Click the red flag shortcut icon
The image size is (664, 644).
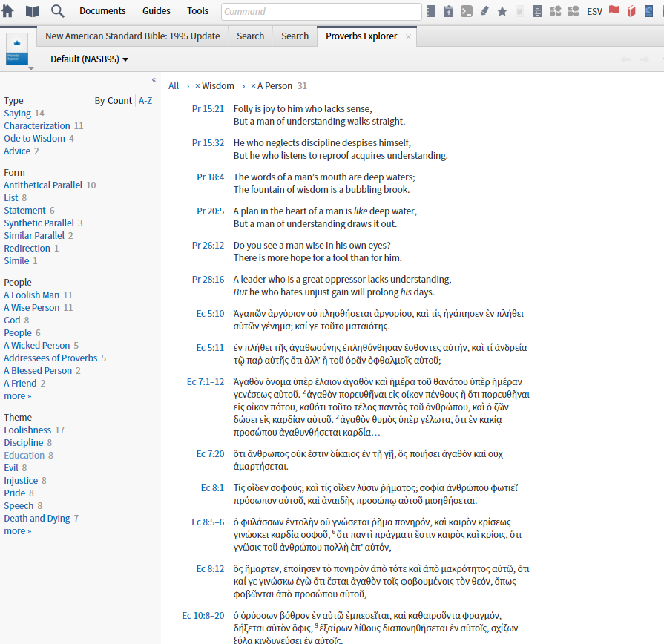pos(614,11)
